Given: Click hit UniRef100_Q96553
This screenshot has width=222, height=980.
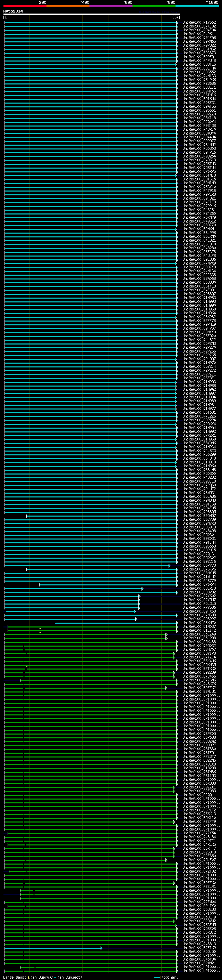Looking at the screenshot, I should (199, 546).
